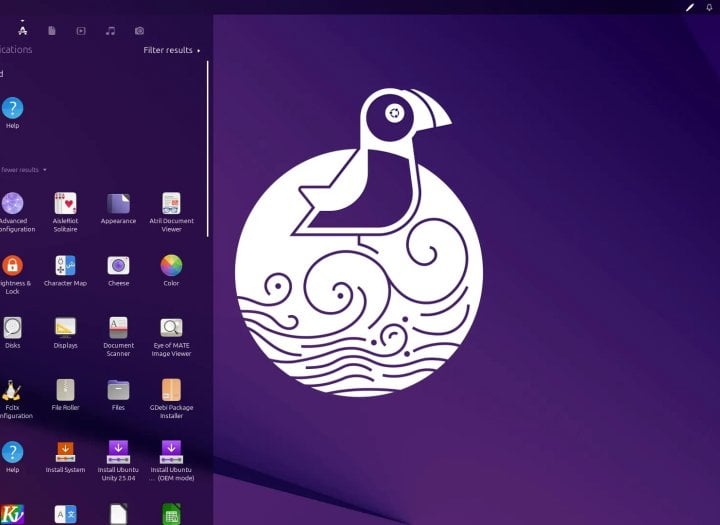Open Help from the top recently used row
720x525 pixels.
(12, 113)
